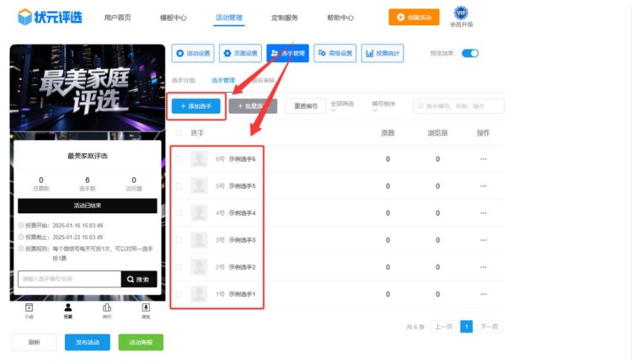
Task: Switch to the 选手分组 sub-tab
Action: [183, 81]
